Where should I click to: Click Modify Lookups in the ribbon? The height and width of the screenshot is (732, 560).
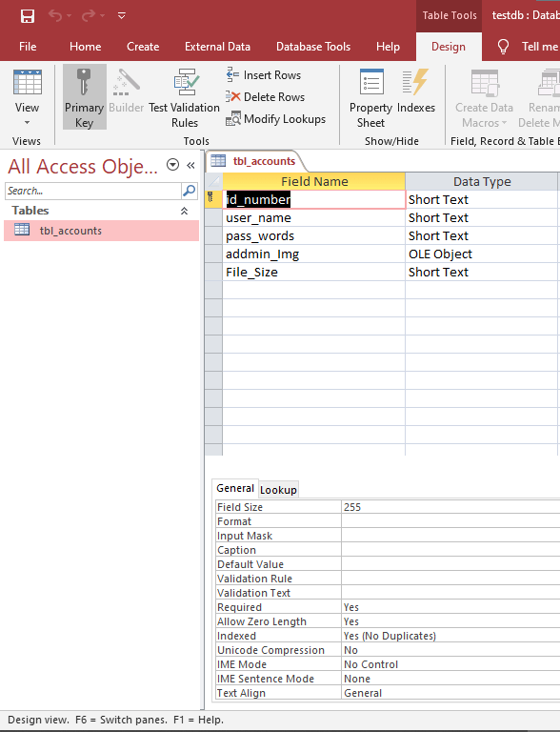pos(275,119)
